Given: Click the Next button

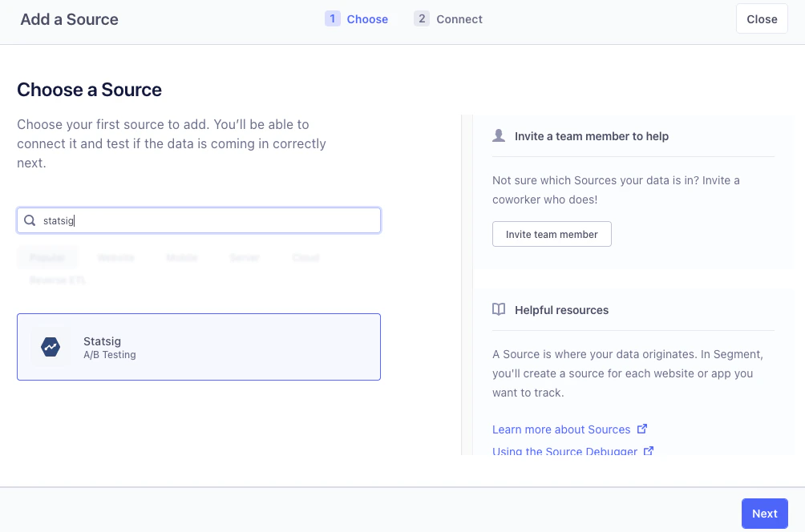Looking at the screenshot, I should [763, 513].
